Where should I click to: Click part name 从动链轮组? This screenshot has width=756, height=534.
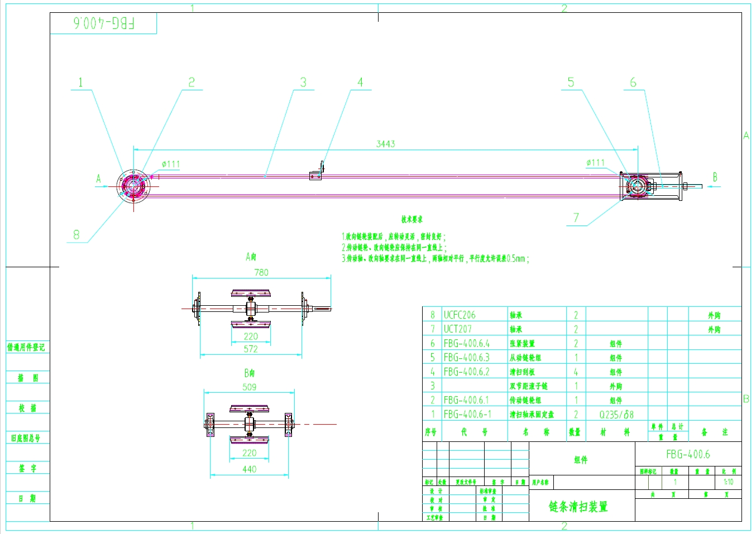pyautogui.click(x=525, y=358)
